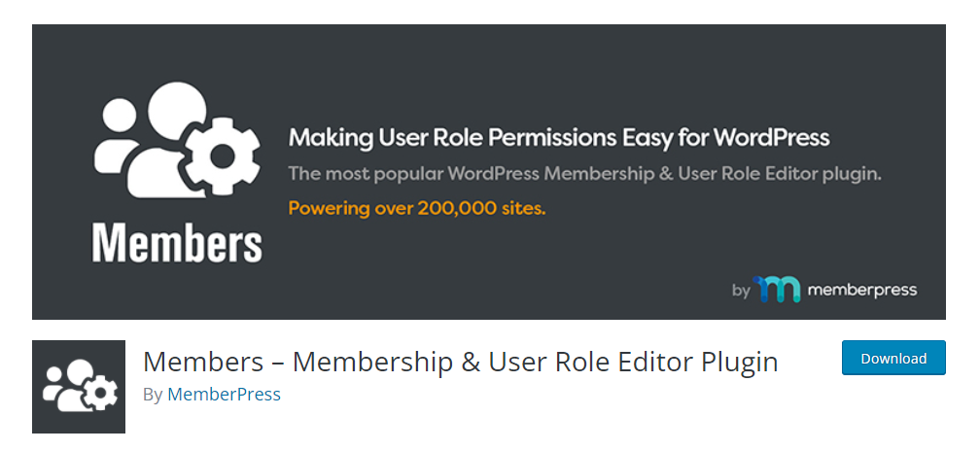Click the 'By' label before MemberPress

[154, 395]
